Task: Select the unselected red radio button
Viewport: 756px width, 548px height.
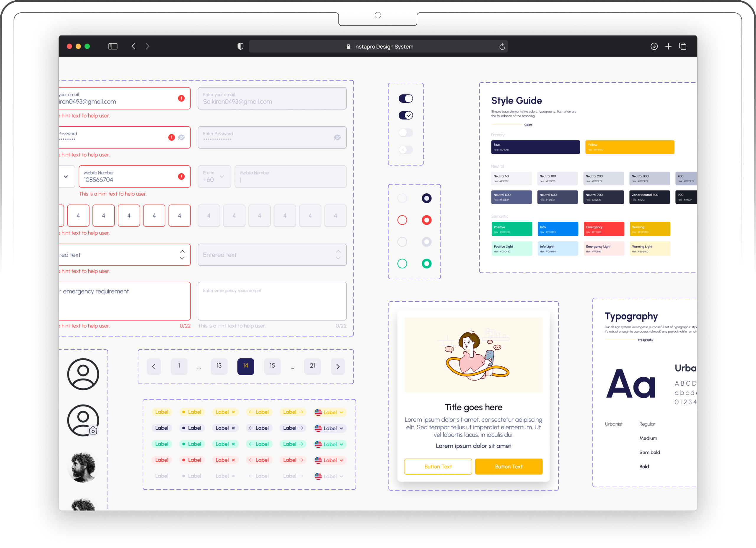Action: tap(402, 220)
